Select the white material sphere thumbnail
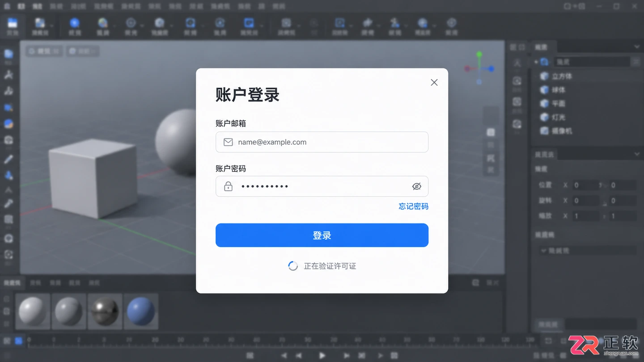The height and width of the screenshot is (362, 644). click(x=33, y=311)
